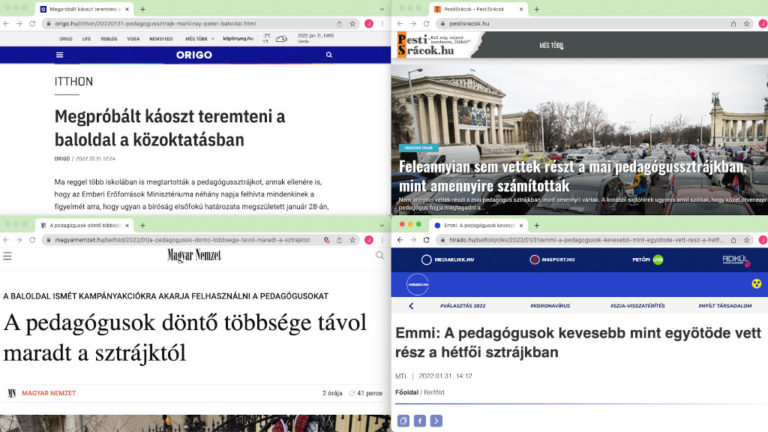Open Feleannyian sem vettek részt headline
Image resolution: width=768 pixels, height=432 pixels.
572,176
